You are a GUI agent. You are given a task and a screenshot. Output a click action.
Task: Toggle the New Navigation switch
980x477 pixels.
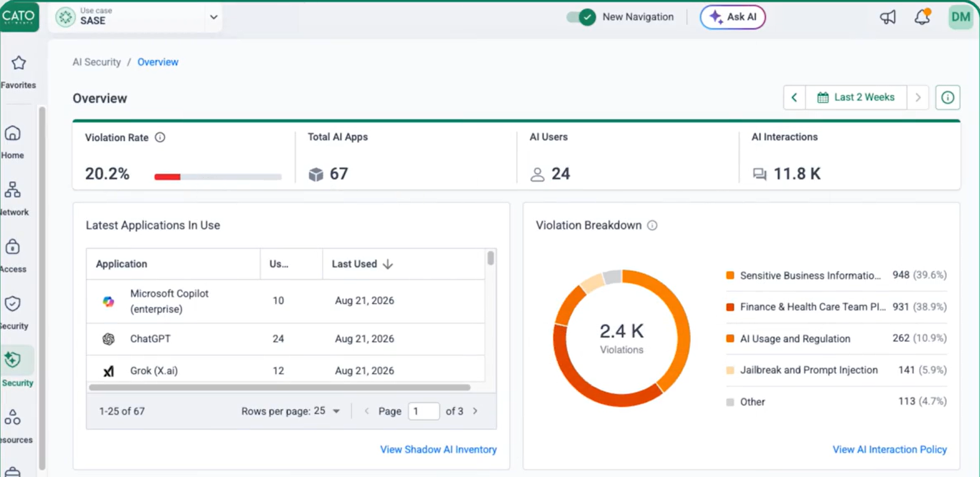click(x=581, y=17)
